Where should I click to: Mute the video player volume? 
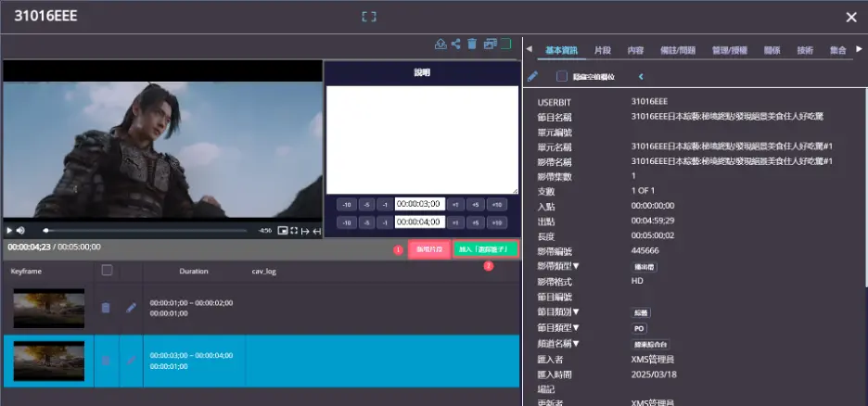pos(21,230)
